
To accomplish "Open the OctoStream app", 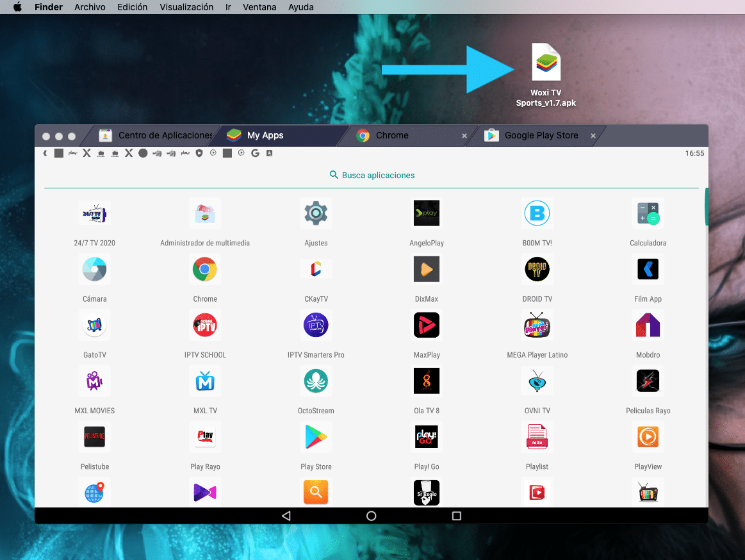I will click(316, 381).
